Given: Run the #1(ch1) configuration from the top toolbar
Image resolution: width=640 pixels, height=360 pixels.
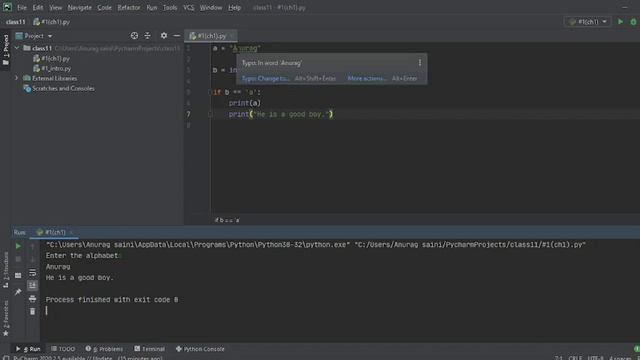Looking at the screenshot, I should (x=620, y=22).
